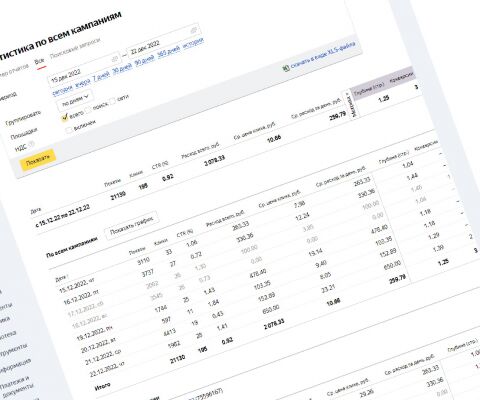Click the 4413 impressions value

[x=169, y=333]
